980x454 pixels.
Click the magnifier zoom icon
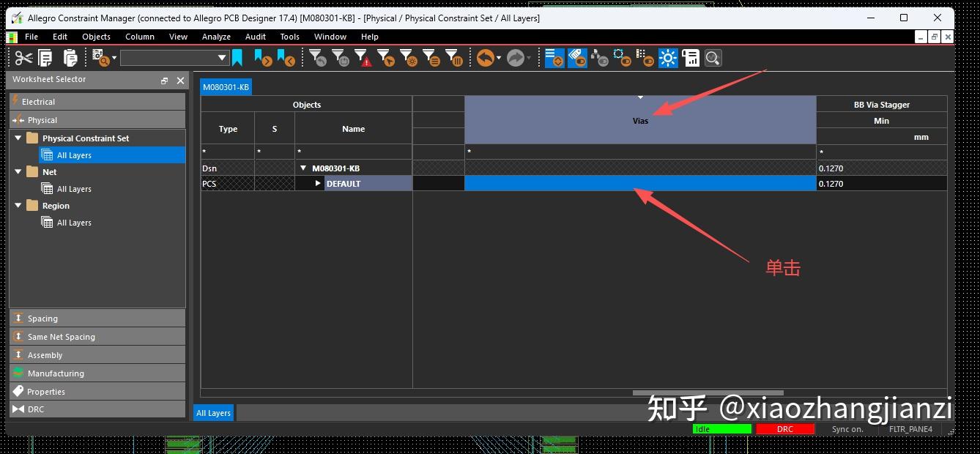[713, 58]
